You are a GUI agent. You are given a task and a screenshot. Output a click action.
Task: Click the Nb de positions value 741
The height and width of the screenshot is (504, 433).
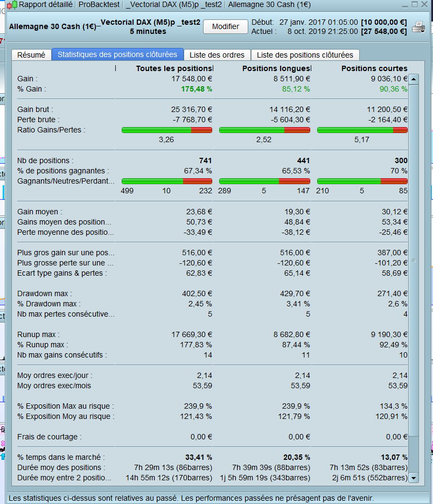click(205, 160)
